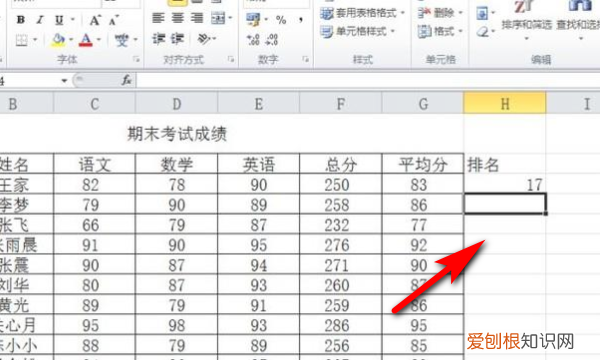This screenshot has width=600, height=360.
Task: Select the 平均分 header cell
Action: (x=423, y=165)
